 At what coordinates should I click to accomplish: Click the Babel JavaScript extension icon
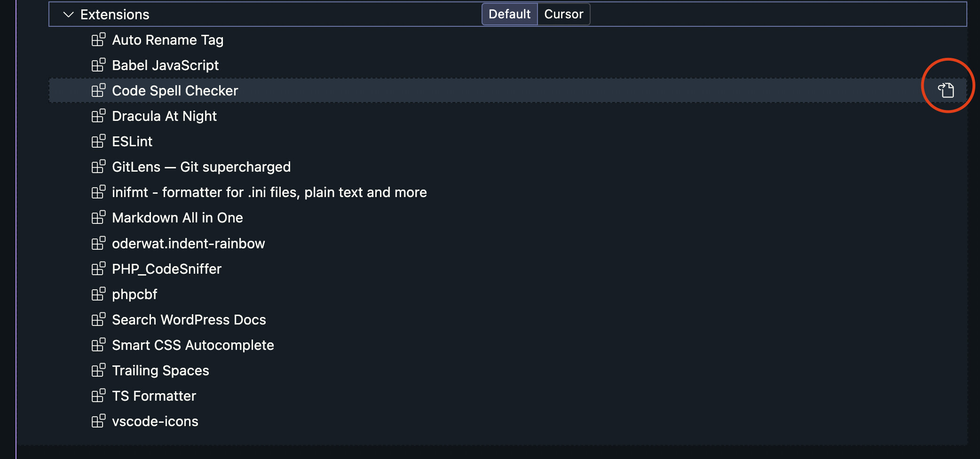point(98,65)
